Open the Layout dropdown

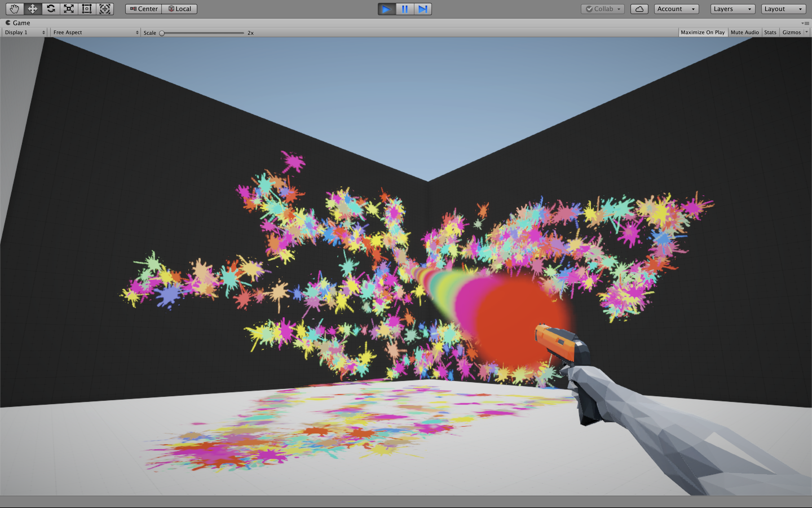coord(784,9)
